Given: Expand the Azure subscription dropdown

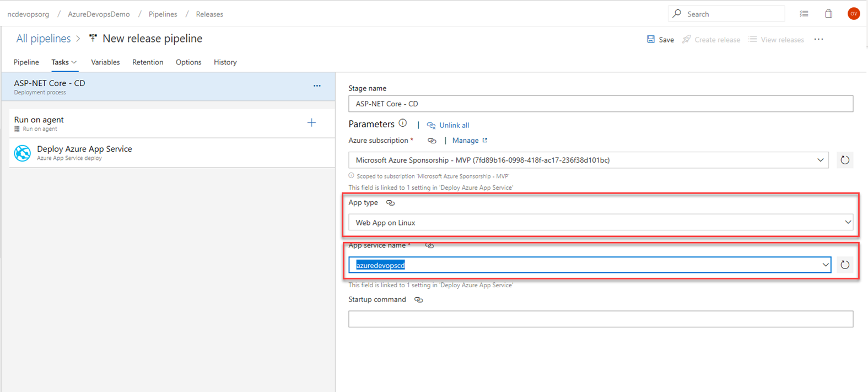Looking at the screenshot, I should pos(820,160).
